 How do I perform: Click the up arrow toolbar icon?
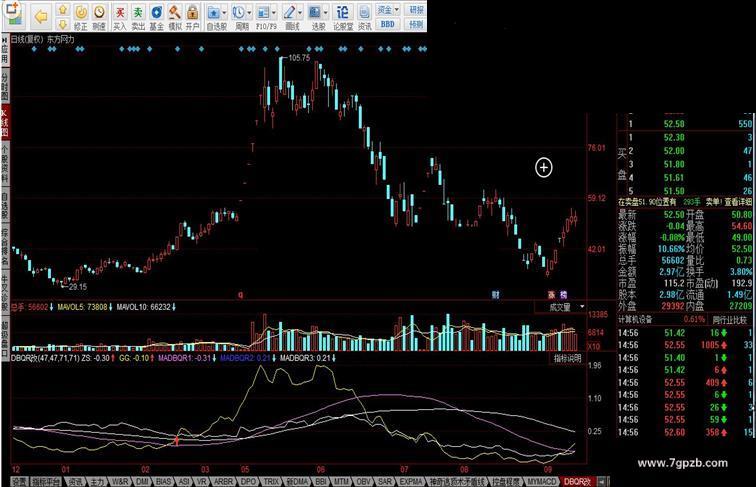[63, 10]
